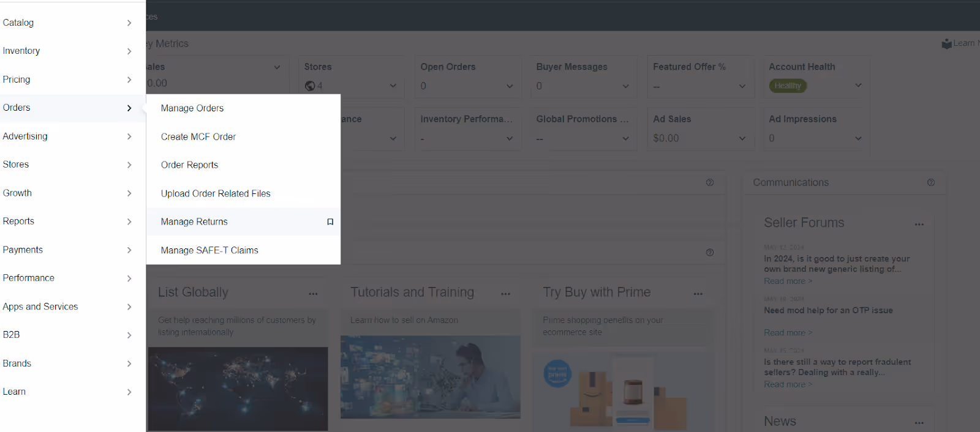The image size is (980, 432).
Task: Expand the Ad Sales dropdown
Action: 742,139
